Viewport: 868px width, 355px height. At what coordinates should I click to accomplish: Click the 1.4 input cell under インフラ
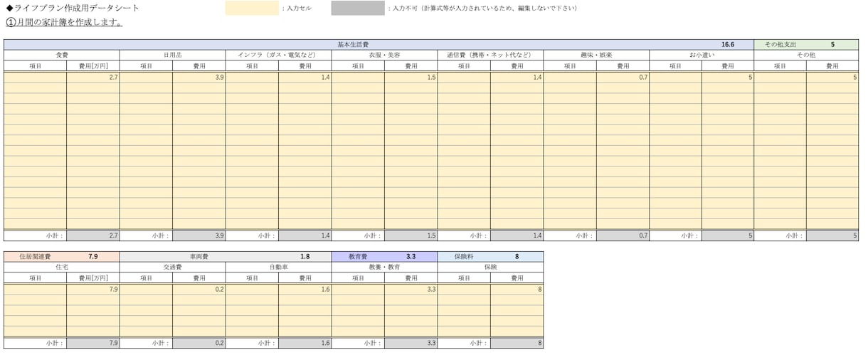pyautogui.click(x=305, y=77)
